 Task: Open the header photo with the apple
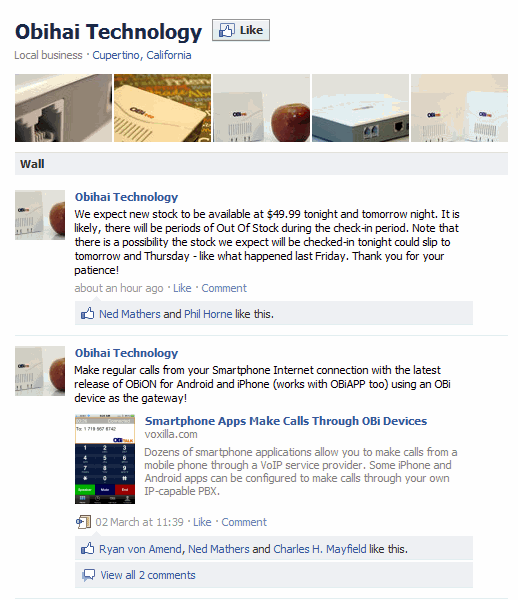(261, 108)
